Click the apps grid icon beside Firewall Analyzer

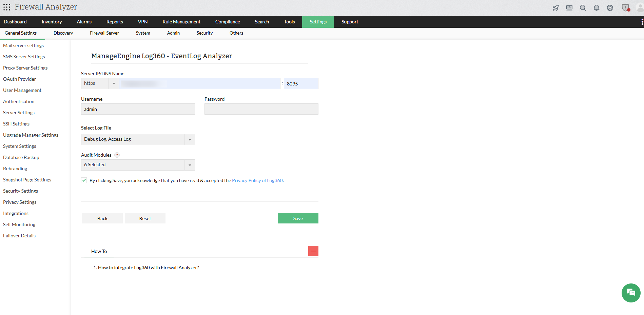point(6,7)
